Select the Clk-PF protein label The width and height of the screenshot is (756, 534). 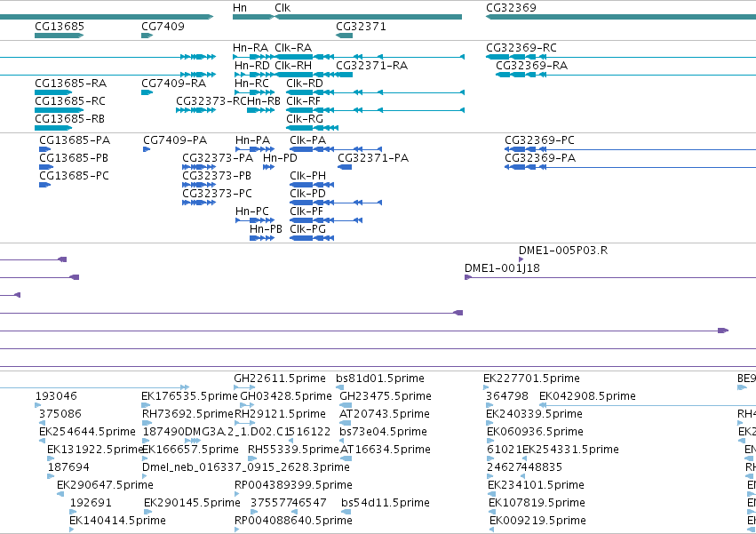306,211
